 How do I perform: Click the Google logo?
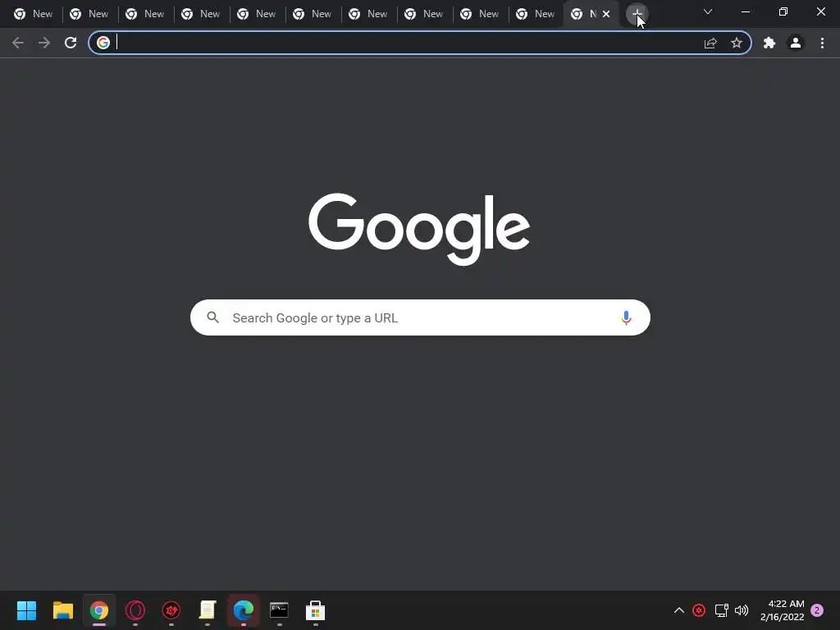coord(419,229)
